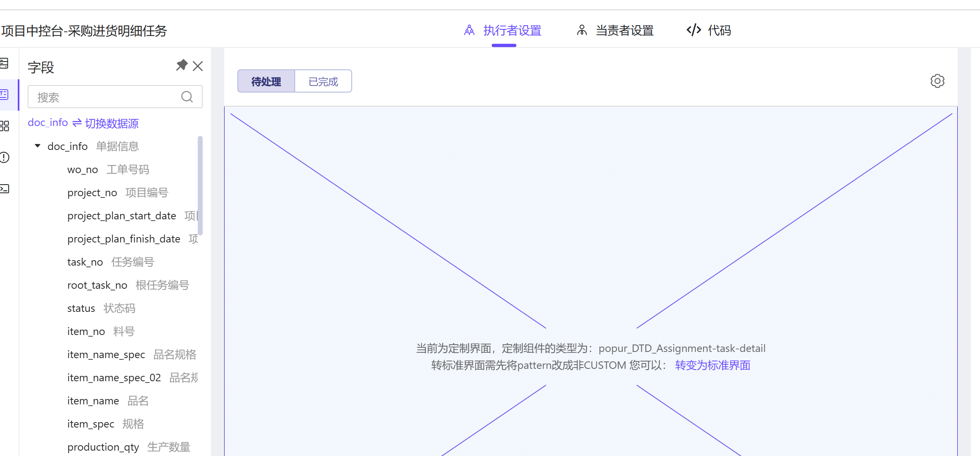This screenshot has height=456, width=980.
Task: Select wo_no 工单号码 field
Action: coord(108,169)
